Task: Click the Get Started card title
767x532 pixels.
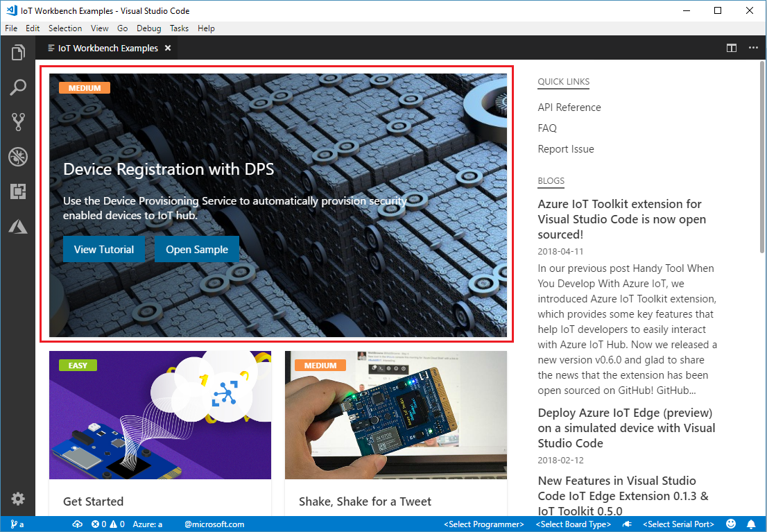Action: (93, 501)
